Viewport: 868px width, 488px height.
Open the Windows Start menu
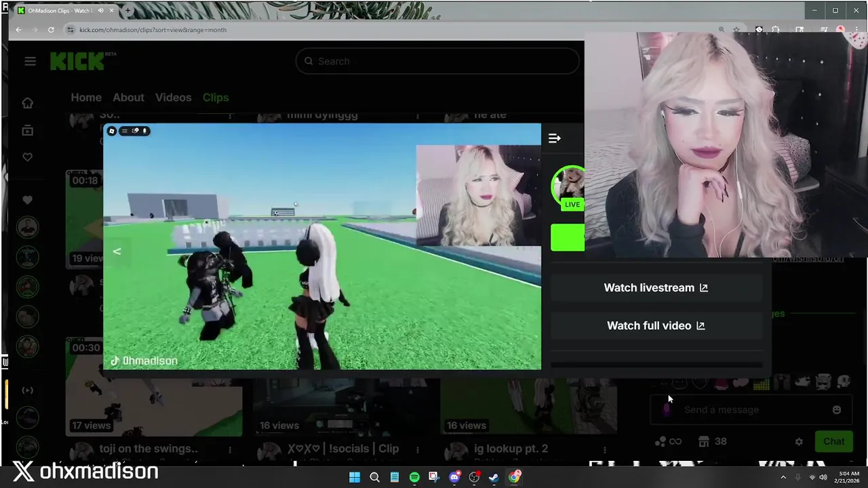(355, 477)
